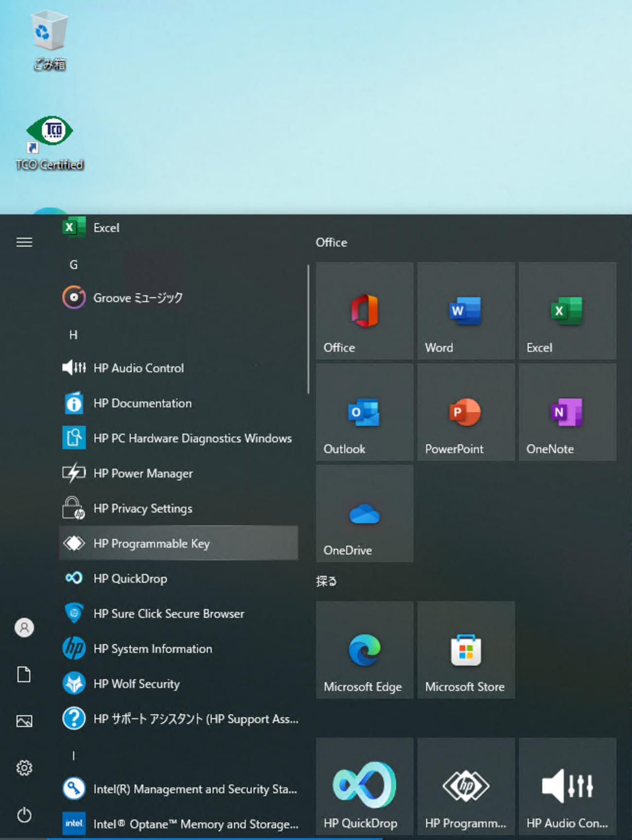Open HP Documentation
The width and height of the screenshot is (632, 840).
[179, 403]
